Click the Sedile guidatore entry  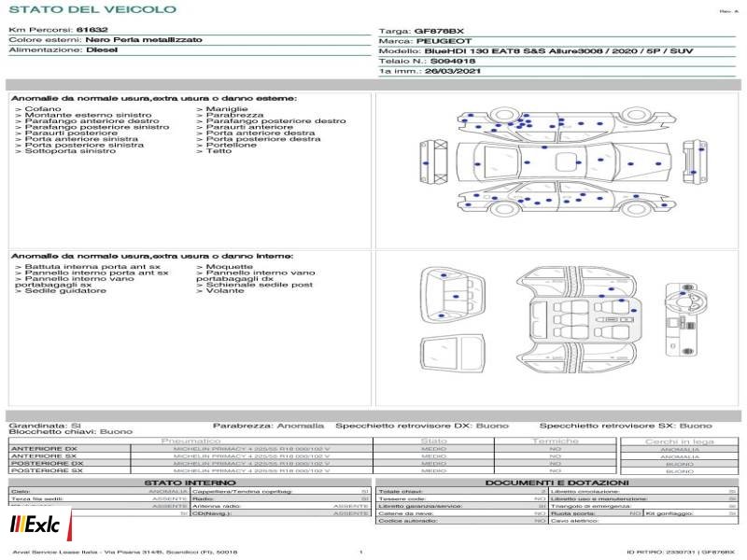click(61, 290)
